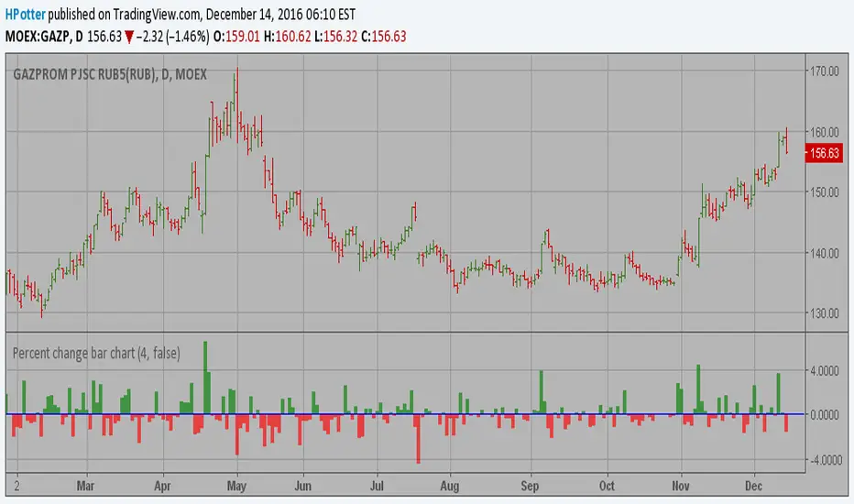Image resolution: width=854 pixels, height=504 pixels.
Task: Select the MOEX:GAZP, D symbol label
Action: tap(44, 37)
